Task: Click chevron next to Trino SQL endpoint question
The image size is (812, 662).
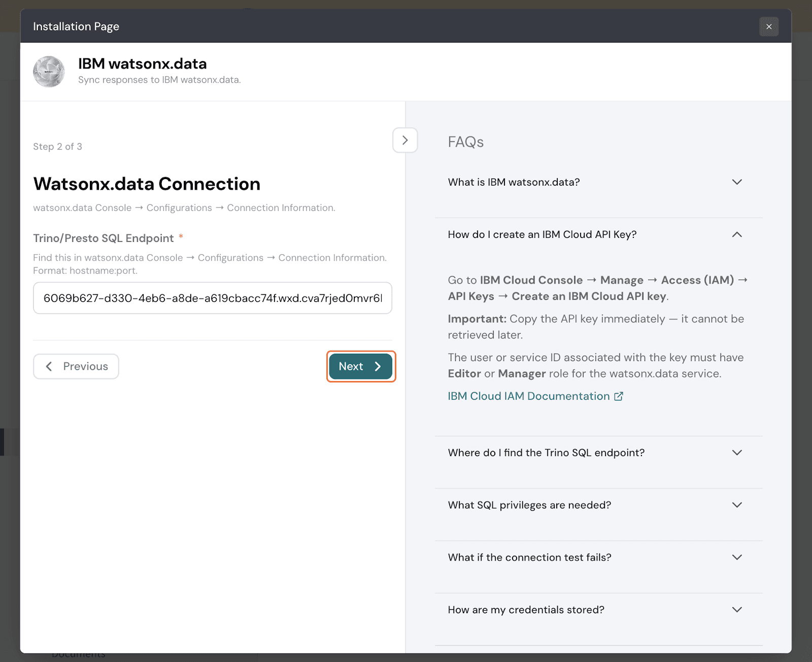Action: (737, 452)
